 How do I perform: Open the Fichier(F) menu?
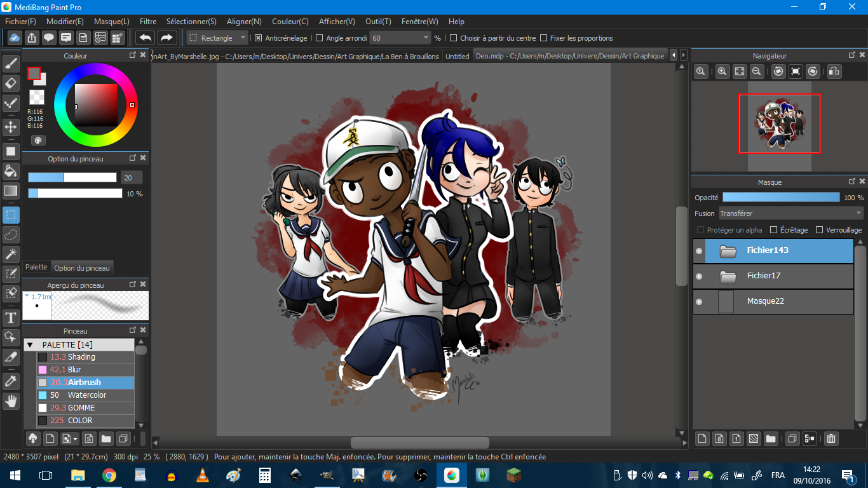click(20, 21)
